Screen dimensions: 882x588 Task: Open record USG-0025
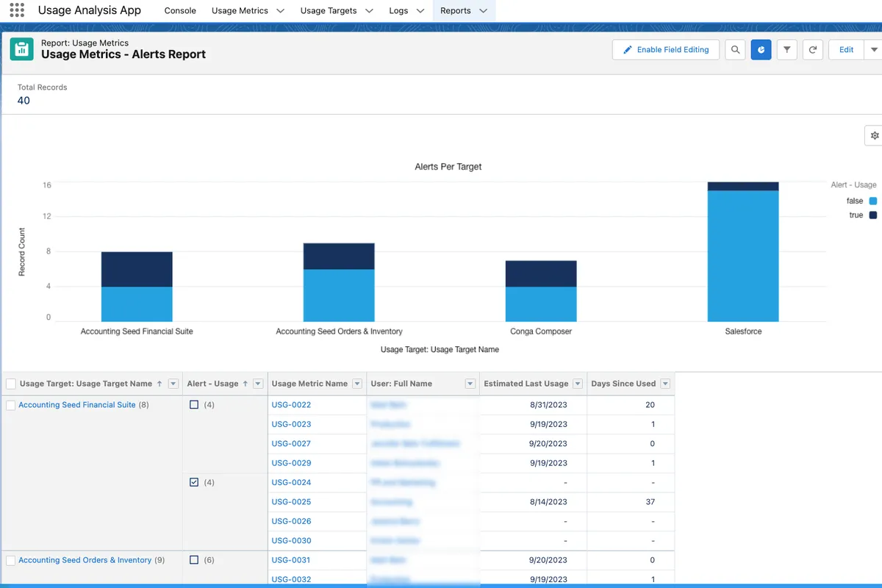pyautogui.click(x=291, y=502)
